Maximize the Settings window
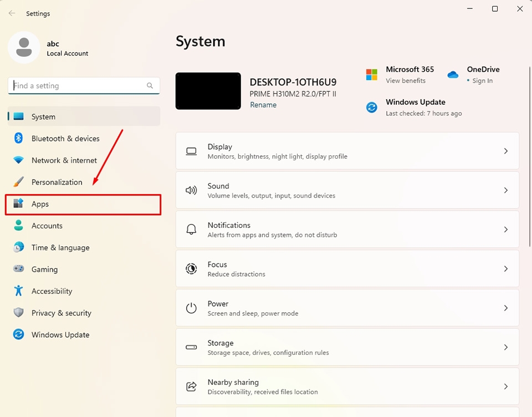 coord(495,9)
